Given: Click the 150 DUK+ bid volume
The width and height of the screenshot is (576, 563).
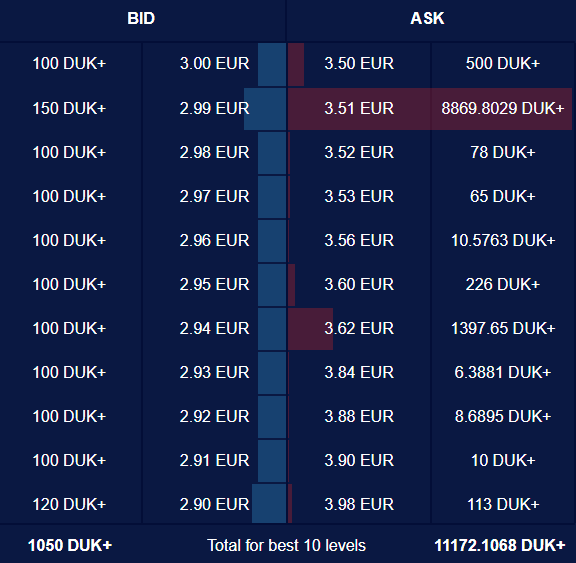Looking at the screenshot, I should point(69,108).
